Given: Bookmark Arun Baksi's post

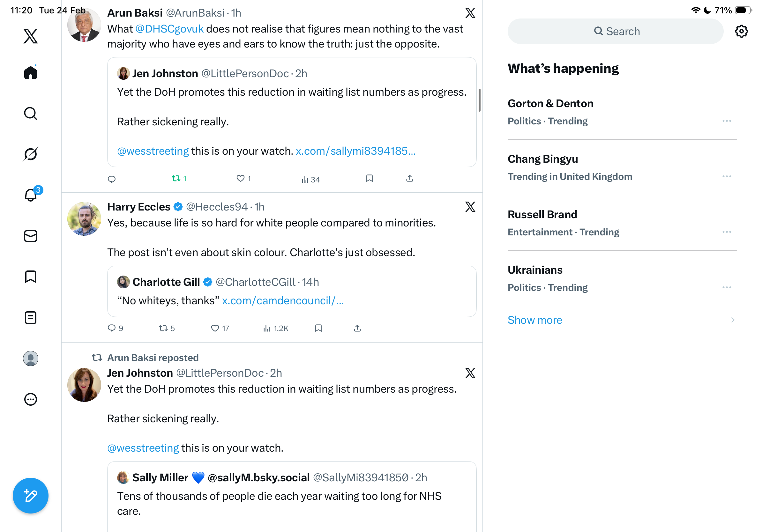Looking at the screenshot, I should coord(370,179).
